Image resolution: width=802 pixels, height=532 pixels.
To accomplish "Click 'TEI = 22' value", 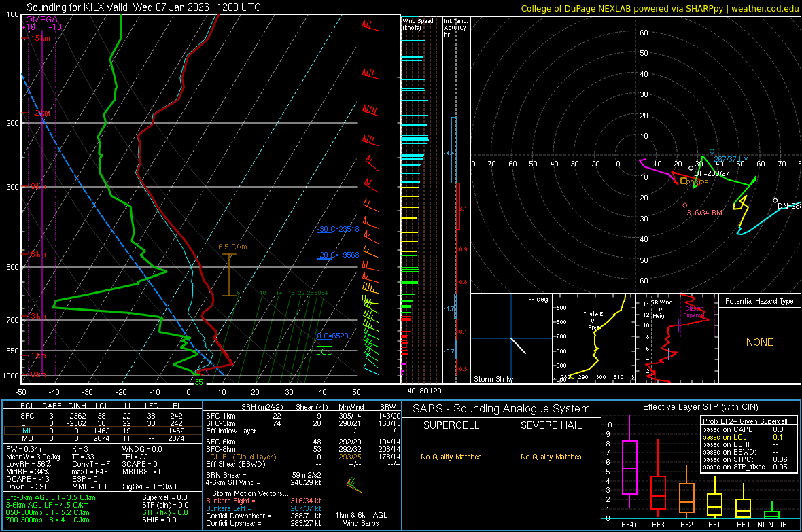I will (135, 457).
